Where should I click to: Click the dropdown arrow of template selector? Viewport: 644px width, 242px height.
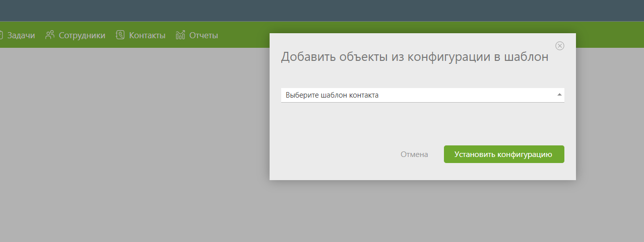pos(559,95)
